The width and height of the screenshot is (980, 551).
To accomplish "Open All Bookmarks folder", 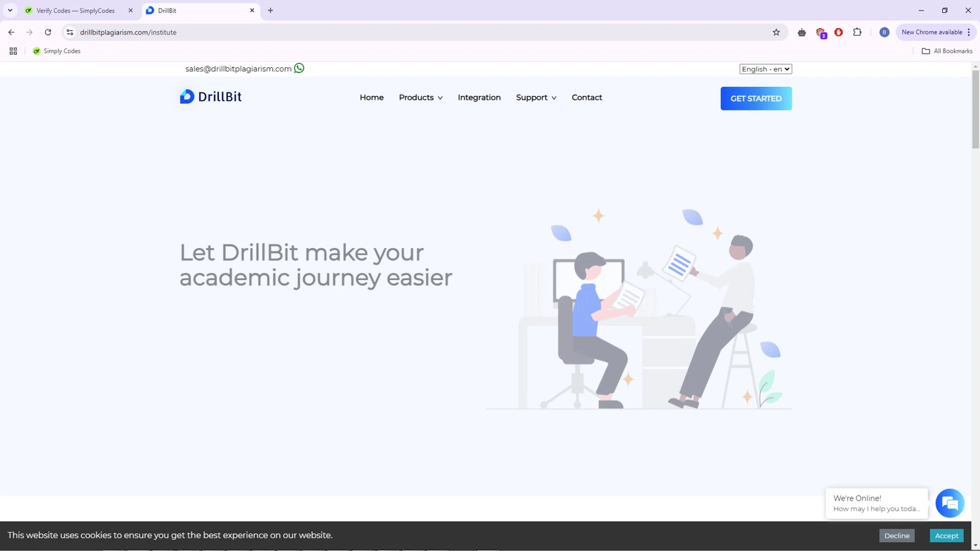I will point(947,51).
